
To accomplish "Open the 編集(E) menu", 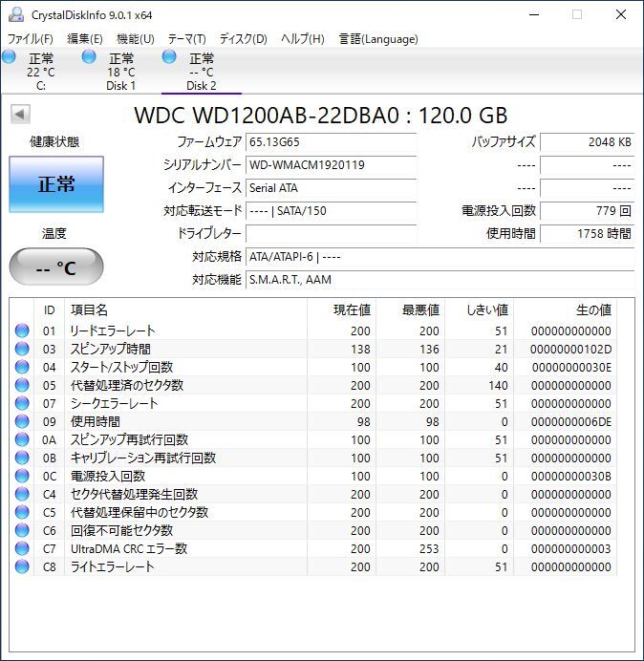I will (85, 39).
